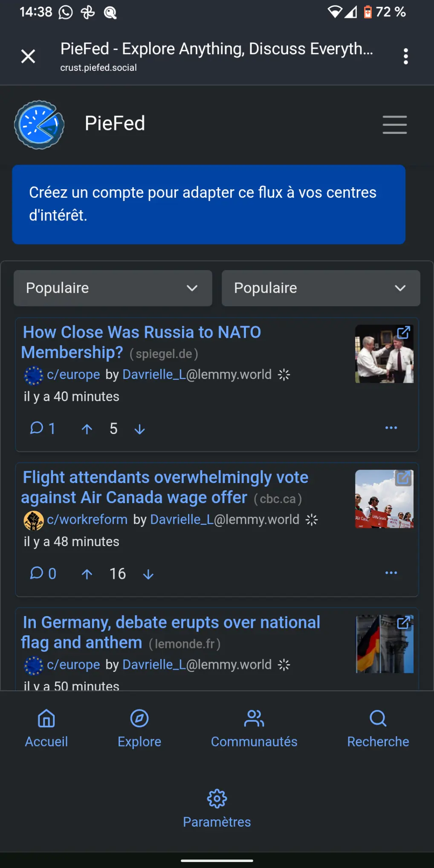
Task: Open the PieFed hamburger menu
Action: [x=394, y=124]
